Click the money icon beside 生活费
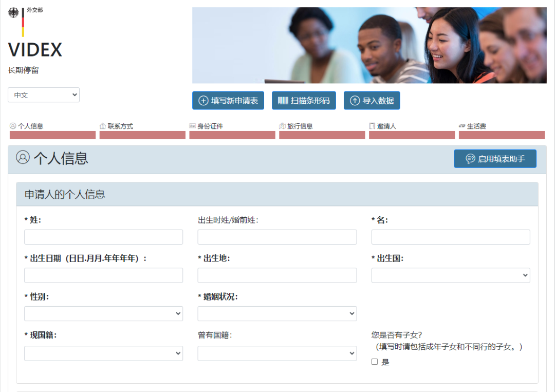555x392 pixels. (x=462, y=126)
